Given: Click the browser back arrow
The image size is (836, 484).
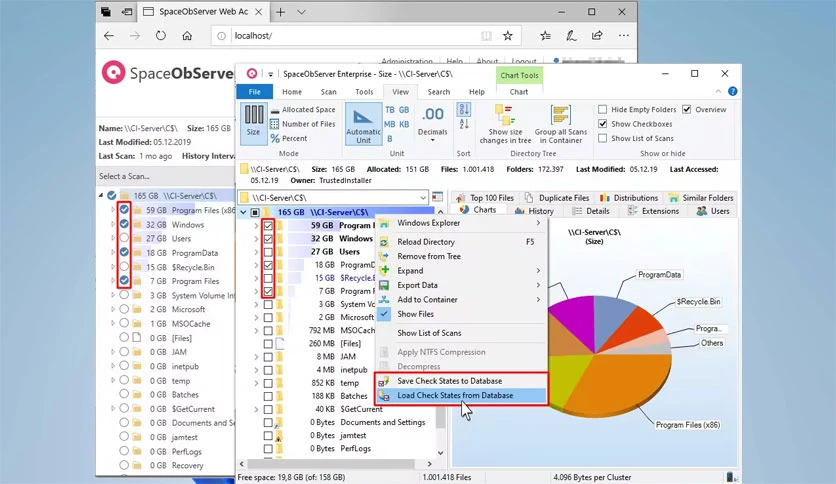Looking at the screenshot, I should pyautogui.click(x=109, y=36).
